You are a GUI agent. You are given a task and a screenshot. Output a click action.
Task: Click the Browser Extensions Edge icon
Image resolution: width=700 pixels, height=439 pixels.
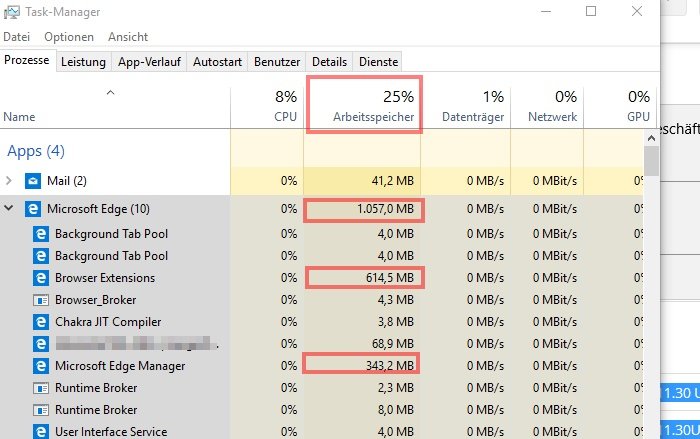point(41,278)
